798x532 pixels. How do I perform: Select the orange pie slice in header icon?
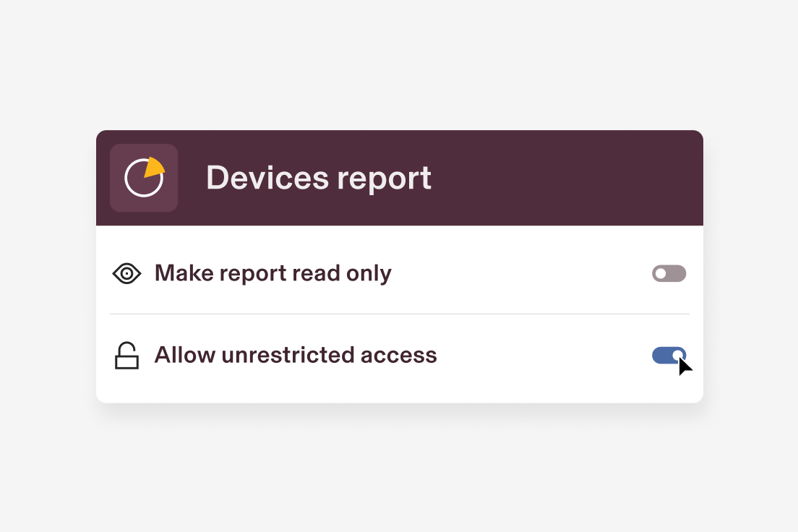pyautogui.click(x=155, y=167)
